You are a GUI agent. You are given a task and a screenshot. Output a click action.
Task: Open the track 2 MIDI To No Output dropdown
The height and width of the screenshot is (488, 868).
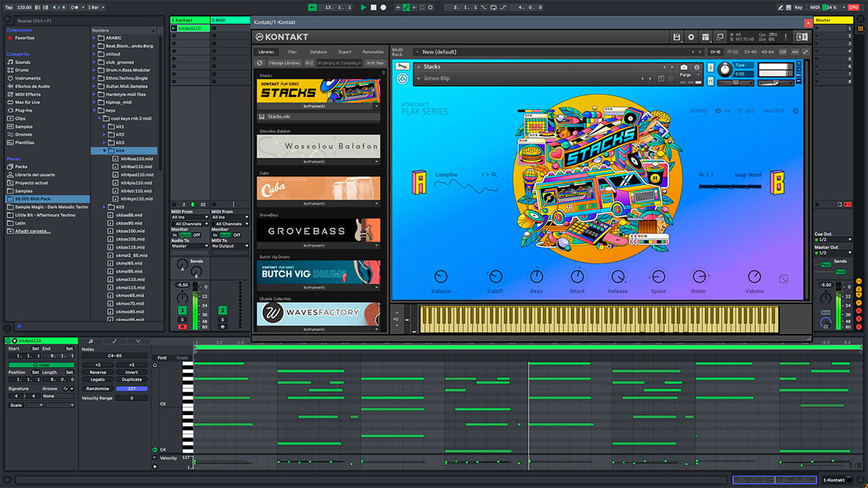230,246
